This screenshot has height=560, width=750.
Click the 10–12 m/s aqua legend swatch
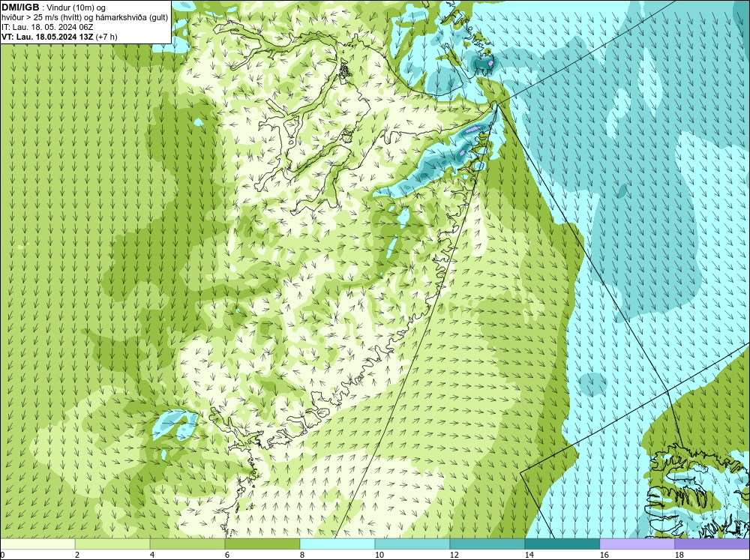tap(412, 544)
